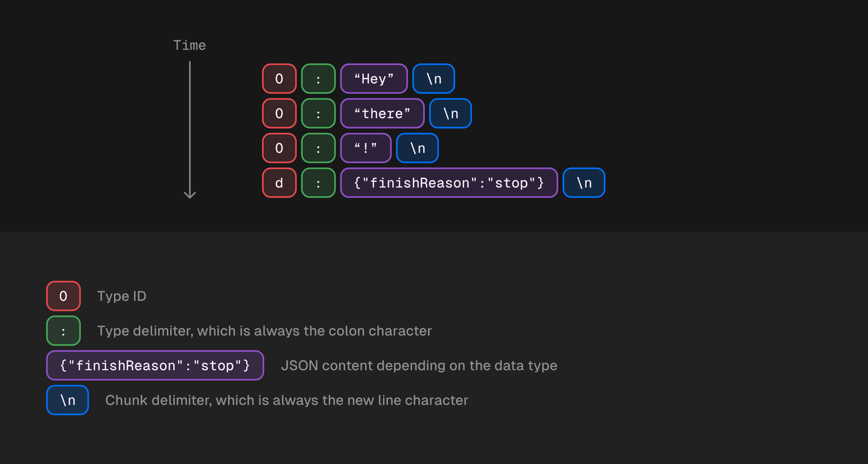Click the "!" purple content box
This screenshot has width=868, height=464.
[366, 148]
